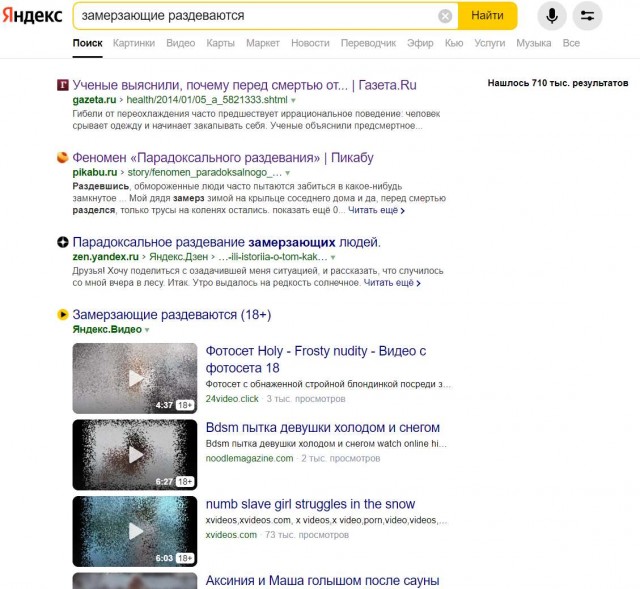640x589 pixels.
Task: Open Парадоксальное раздевание замерзающих людей link
Action: point(227,242)
